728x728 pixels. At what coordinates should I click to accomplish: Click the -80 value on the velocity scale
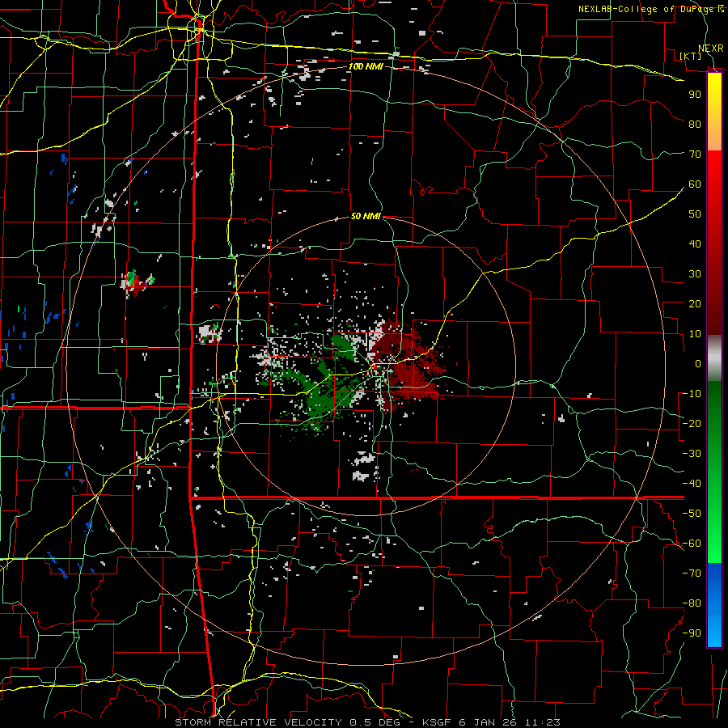692,603
